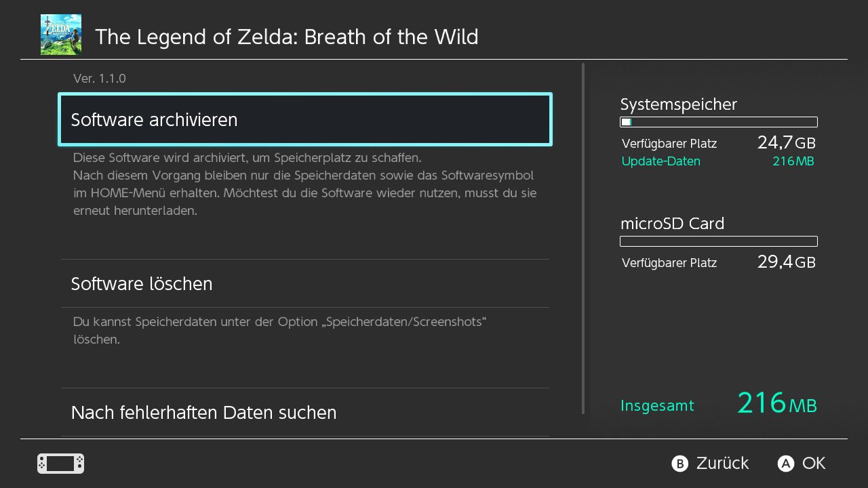Click the Insgesamt 216 MB total
868x488 pixels.
719,404
